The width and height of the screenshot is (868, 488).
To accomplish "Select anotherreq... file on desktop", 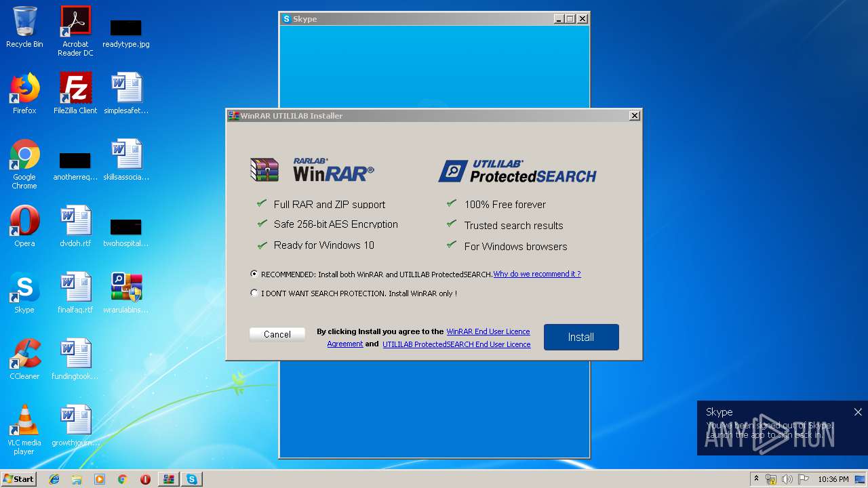I will tap(75, 165).
